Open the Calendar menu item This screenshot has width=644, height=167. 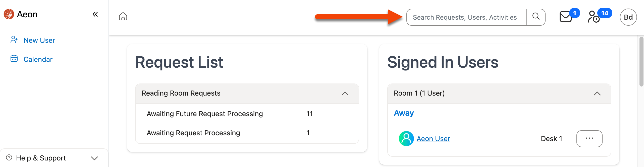click(38, 59)
